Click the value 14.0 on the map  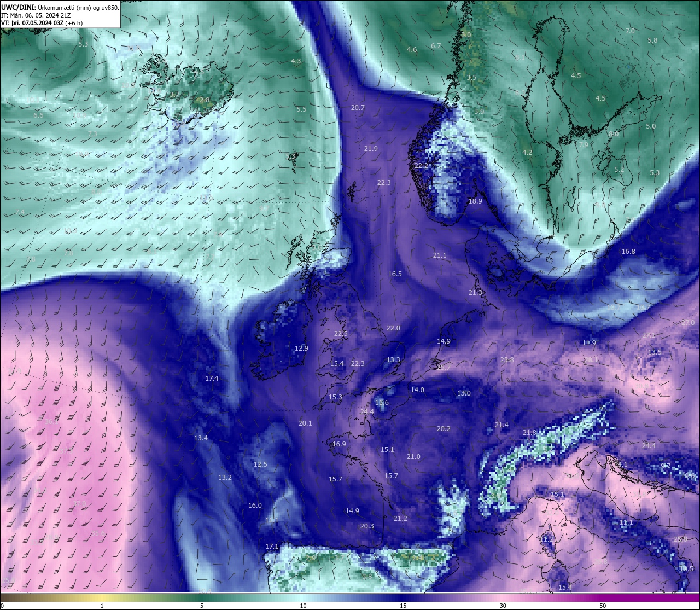point(417,390)
